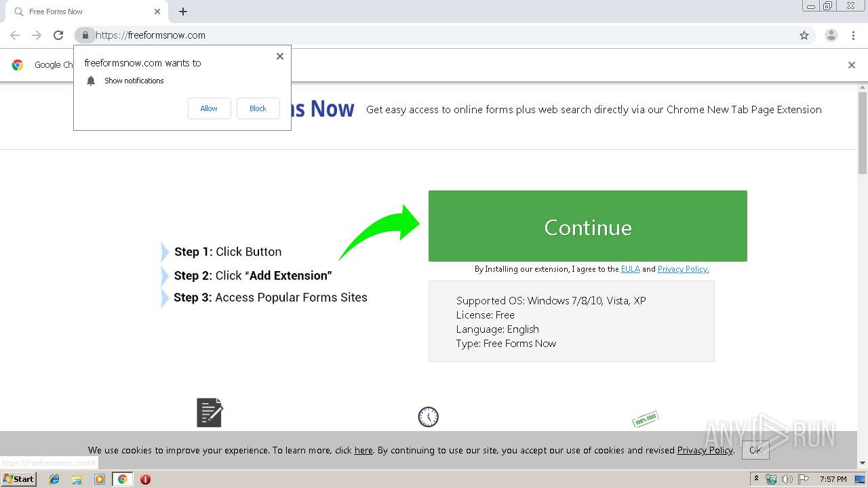Open media player icon in taskbar
The width and height of the screenshot is (868, 488).
(x=100, y=479)
